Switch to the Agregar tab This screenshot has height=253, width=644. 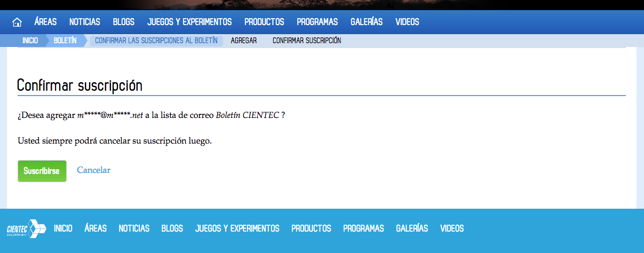(244, 41)
